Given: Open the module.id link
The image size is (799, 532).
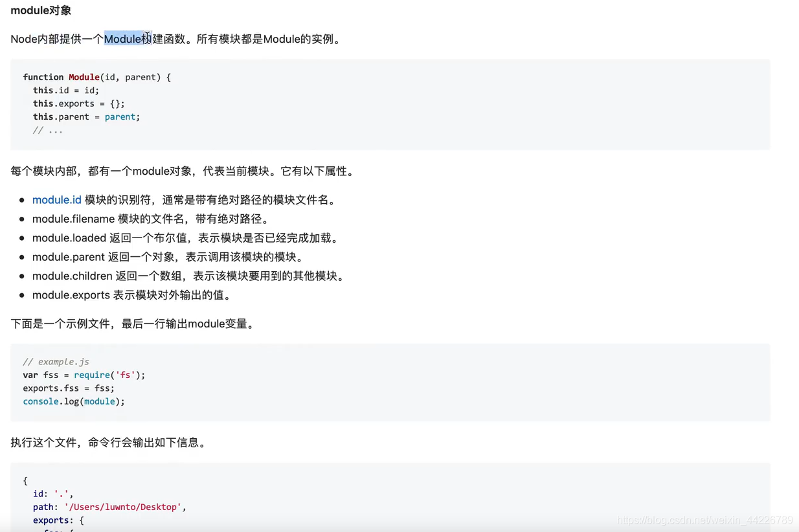Looking at the screenshot, I should (x=57, y=200).
